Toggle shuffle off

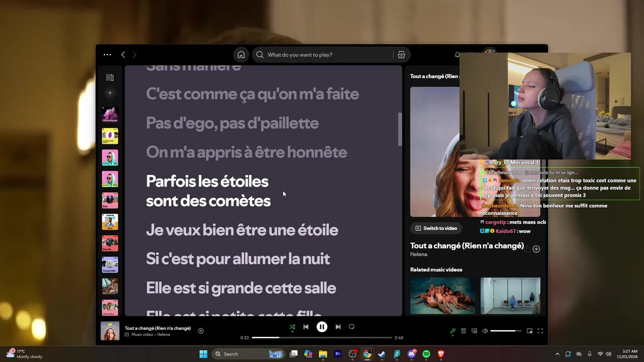292,327
